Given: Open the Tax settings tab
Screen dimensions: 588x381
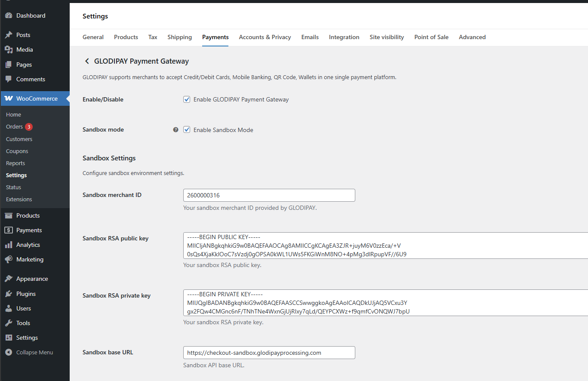Looking at the screenshot, I should (x=153, y=37).
